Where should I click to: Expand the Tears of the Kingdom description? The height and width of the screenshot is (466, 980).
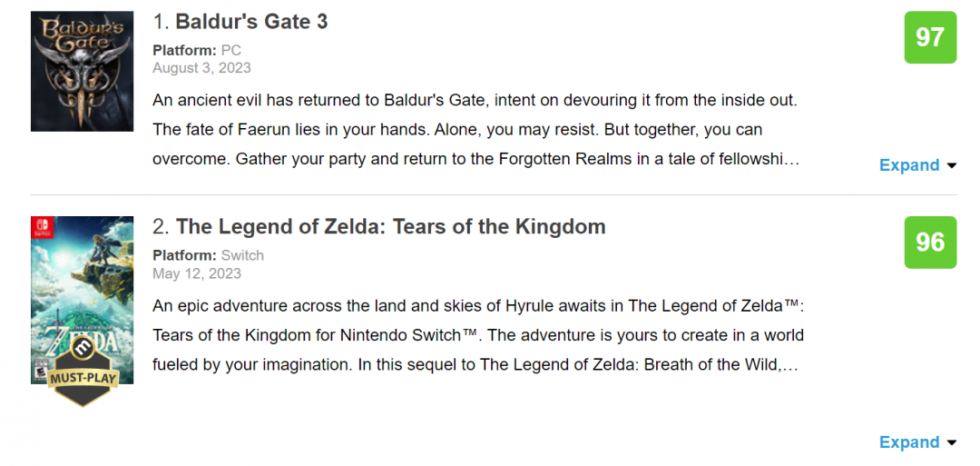click(x=909, y=442)
